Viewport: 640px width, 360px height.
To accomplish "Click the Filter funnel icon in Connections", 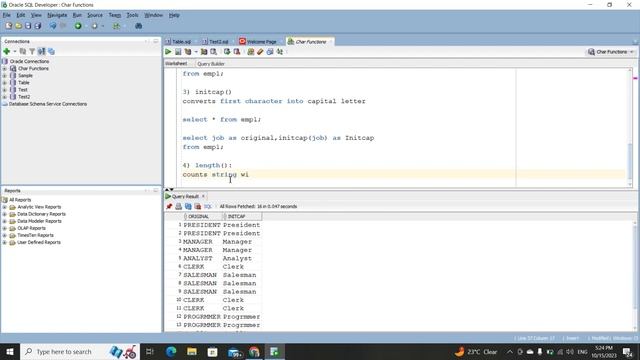I will click(32, 51).
